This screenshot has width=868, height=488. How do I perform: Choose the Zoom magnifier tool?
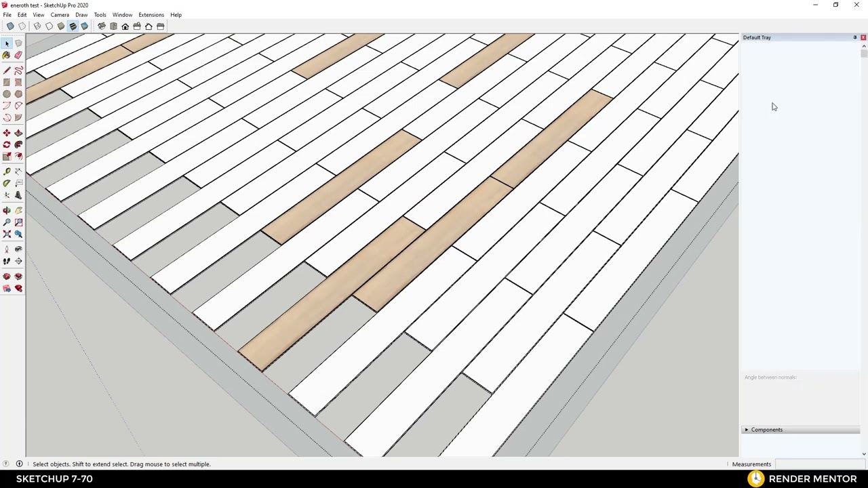coord(7,222)
